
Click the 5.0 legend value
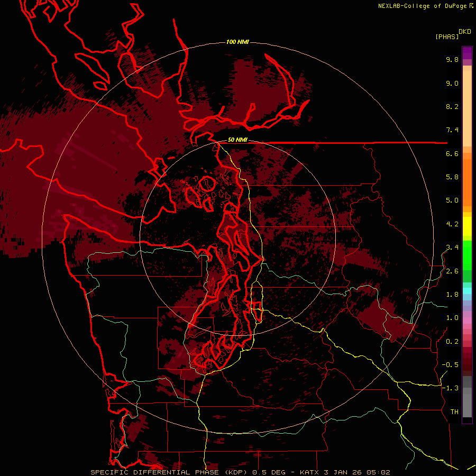pos(452,200)
